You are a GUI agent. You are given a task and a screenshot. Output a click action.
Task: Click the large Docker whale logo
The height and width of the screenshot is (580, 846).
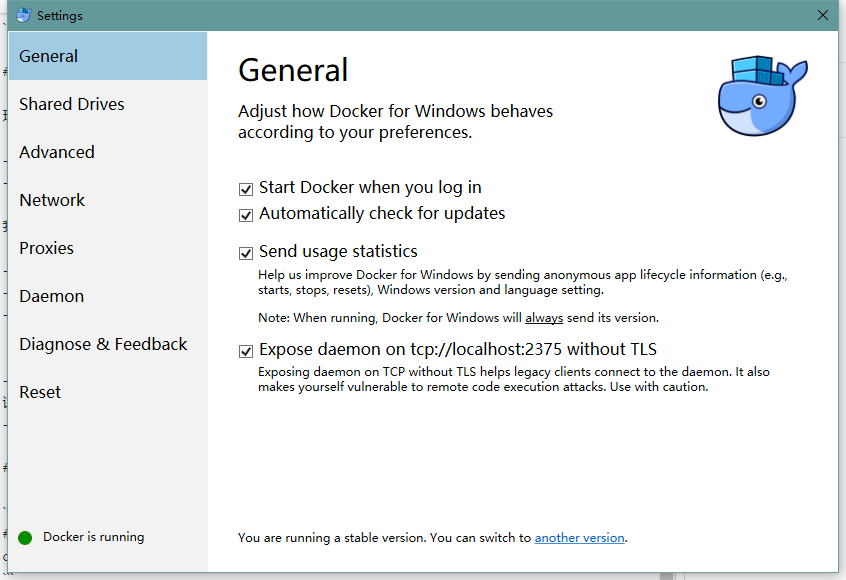coord(762,97)
